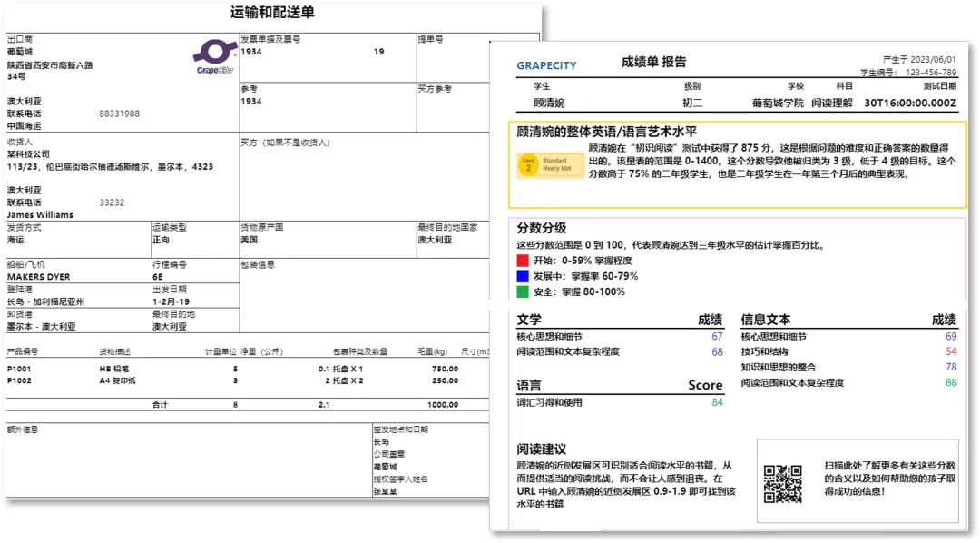Select the gross weight 250.00

click(445, 380)
